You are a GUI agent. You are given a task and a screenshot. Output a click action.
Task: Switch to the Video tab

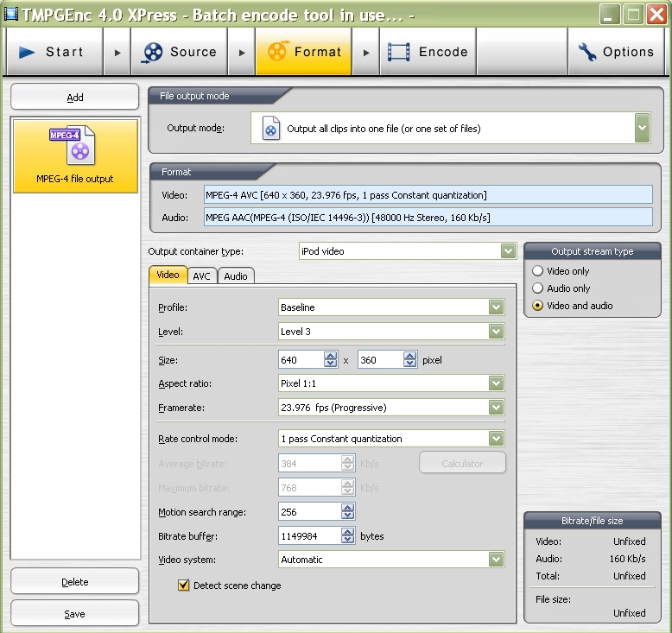[x=168, y=275]
